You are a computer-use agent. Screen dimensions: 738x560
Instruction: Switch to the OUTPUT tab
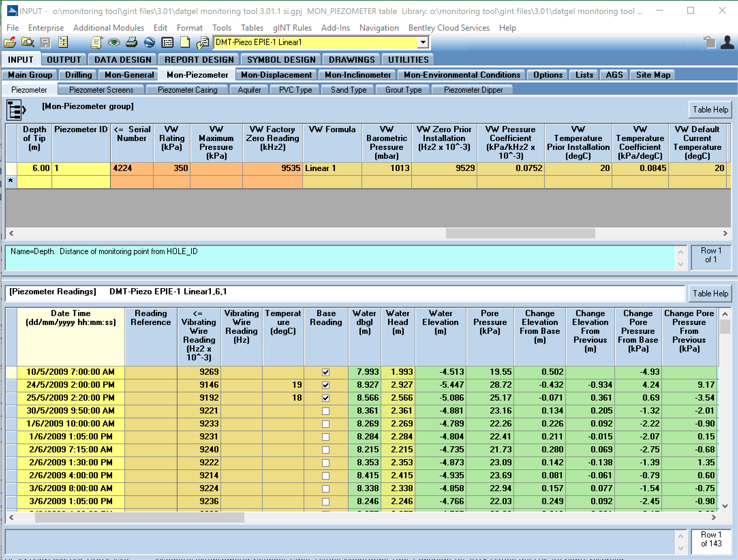(63, 59)
